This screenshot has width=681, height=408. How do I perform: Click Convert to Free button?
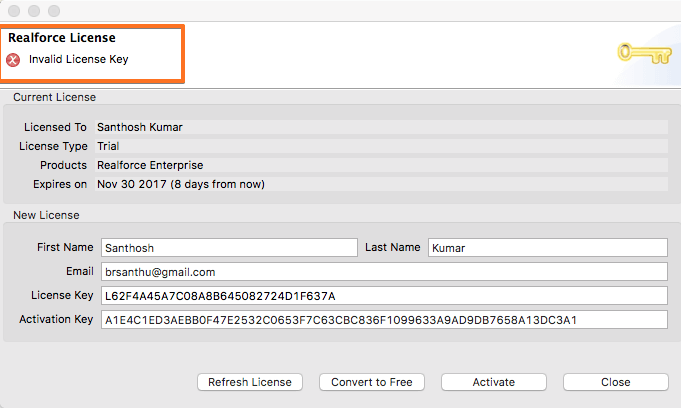[x=372, y=382]
